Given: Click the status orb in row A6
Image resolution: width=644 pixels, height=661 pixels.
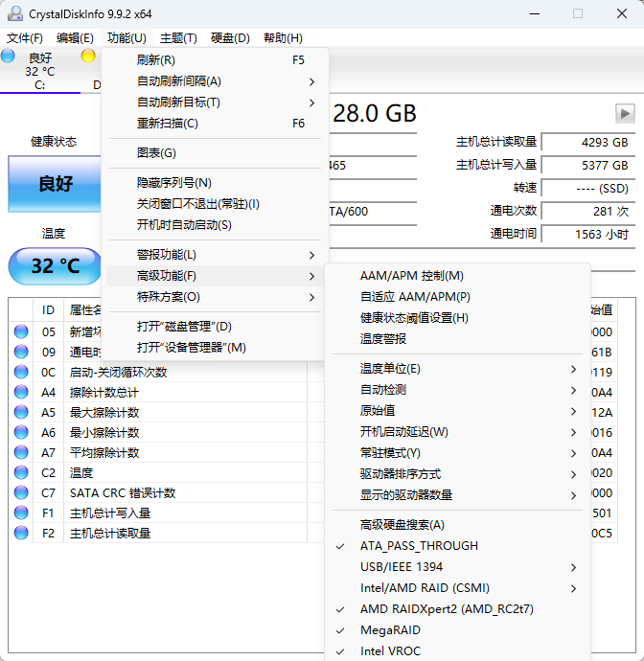Looking at the screenshot, I should coord(21,432).
